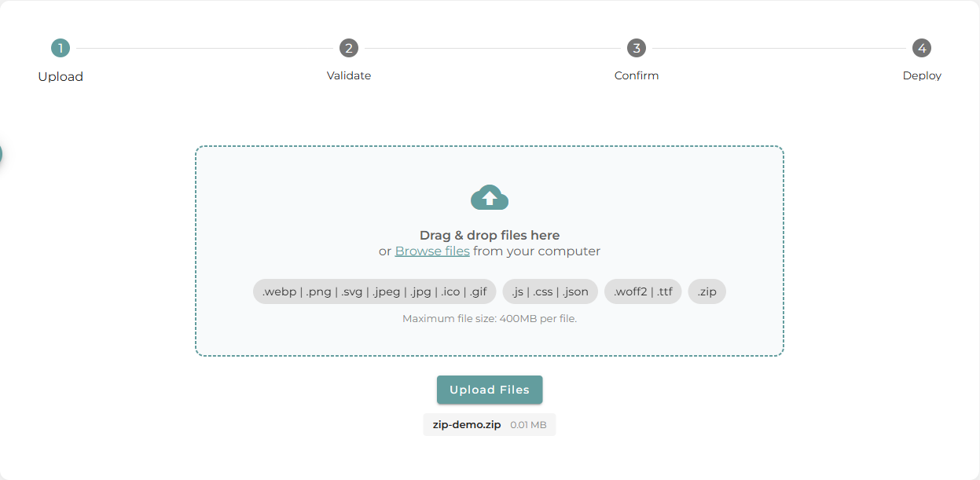The width and height of the screenshot is (980, 480).
Task: Click the Upload Files button
Action: point(490,390)
